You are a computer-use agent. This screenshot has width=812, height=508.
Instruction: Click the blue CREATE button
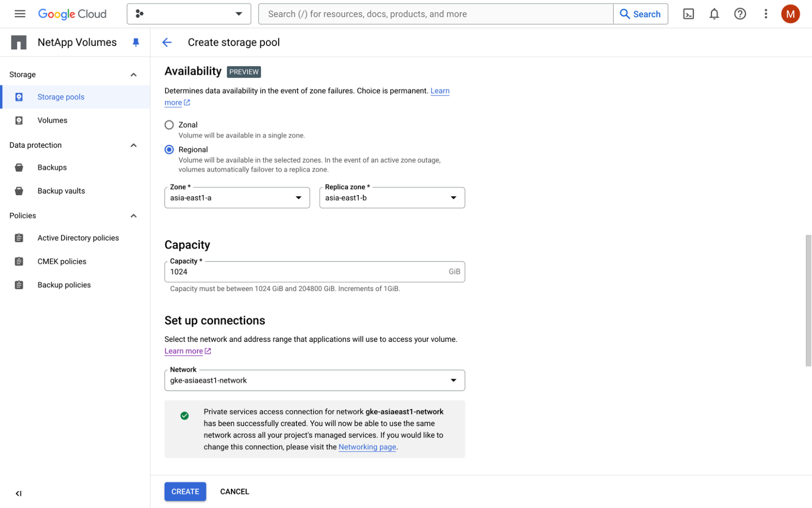pyautogui.click(x=185, y=492)
